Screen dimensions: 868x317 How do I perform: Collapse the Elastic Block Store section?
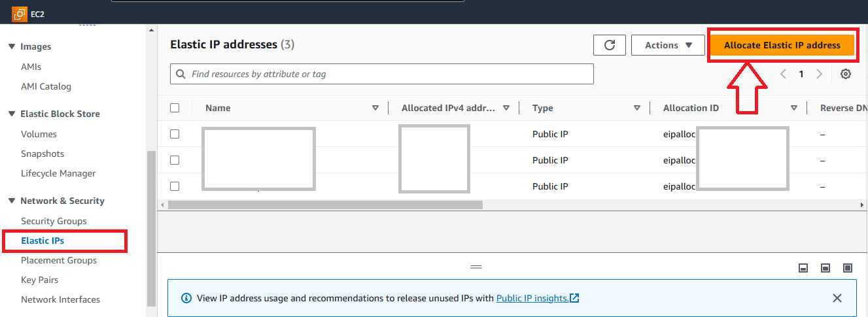tap(11, 114)
